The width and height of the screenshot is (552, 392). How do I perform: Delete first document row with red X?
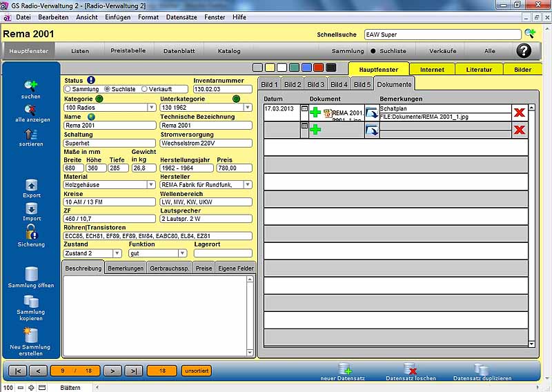coord(519,113)
